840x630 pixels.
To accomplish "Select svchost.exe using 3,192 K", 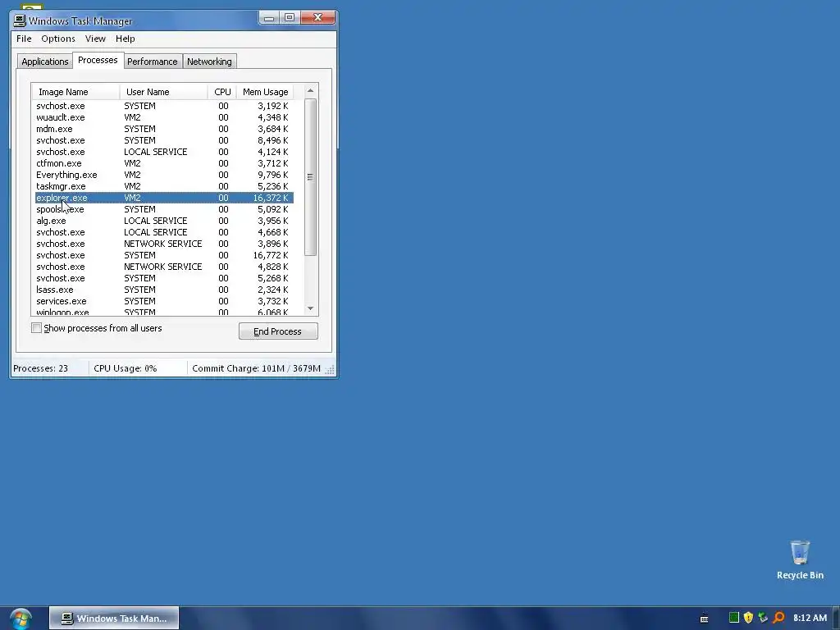I will point(164,106).
